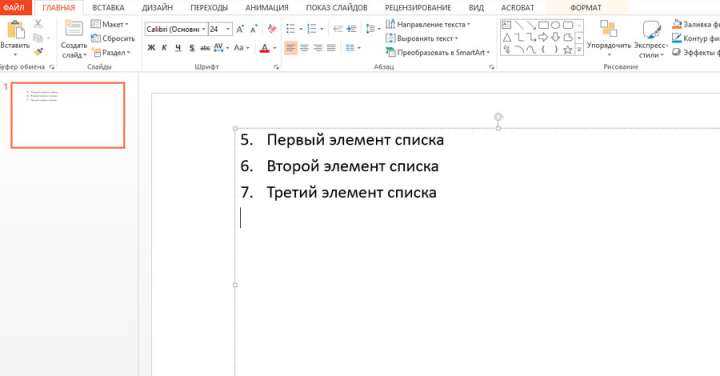Select the down arrow shape in gallery

[x=556, y=37]
